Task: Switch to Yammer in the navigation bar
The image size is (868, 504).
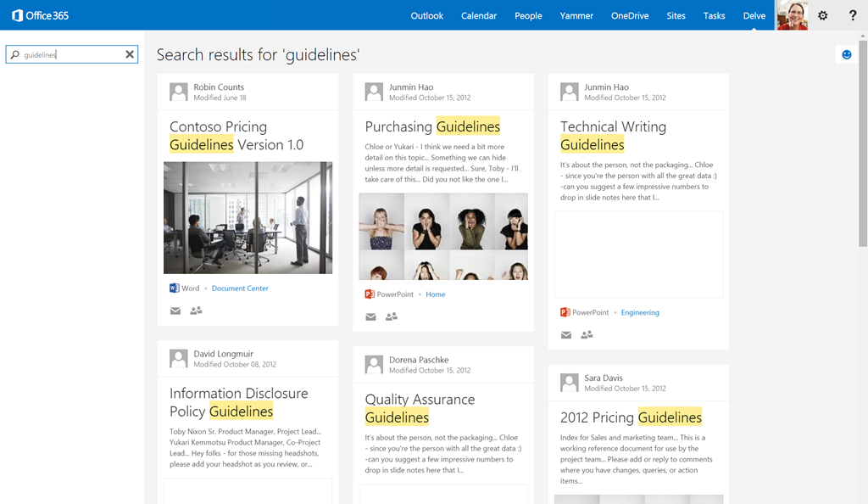Action: [x=576, y=15]
